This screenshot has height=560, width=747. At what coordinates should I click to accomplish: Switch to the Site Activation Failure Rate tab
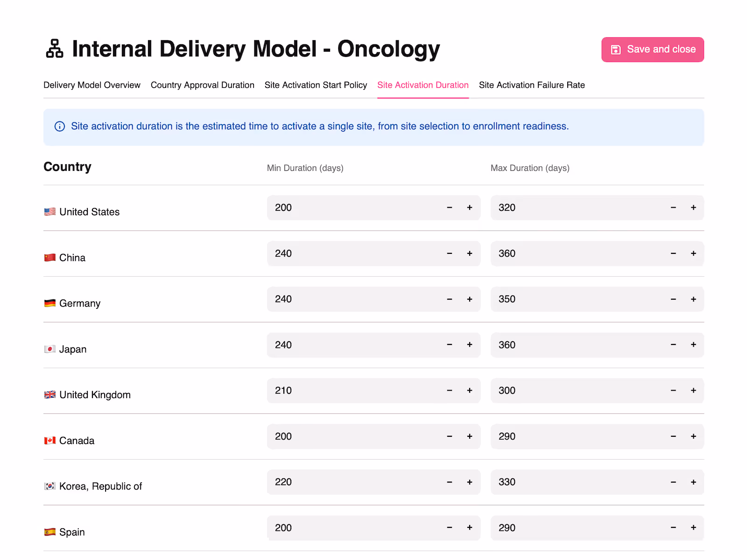(x=532, y=85)
